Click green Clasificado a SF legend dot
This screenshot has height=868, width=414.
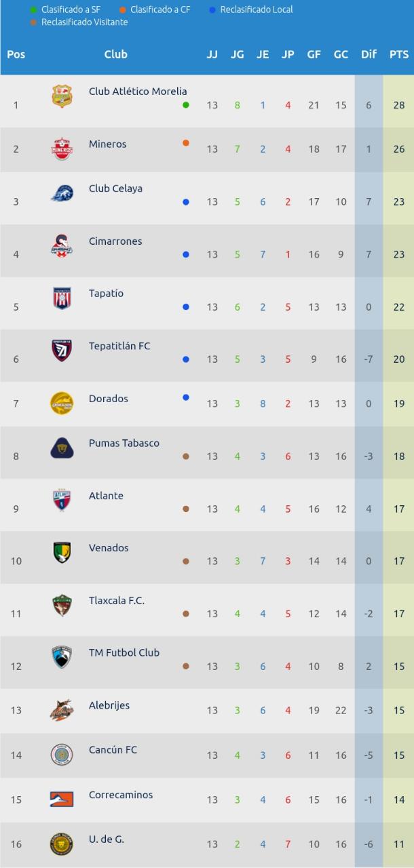click(33, 10)
